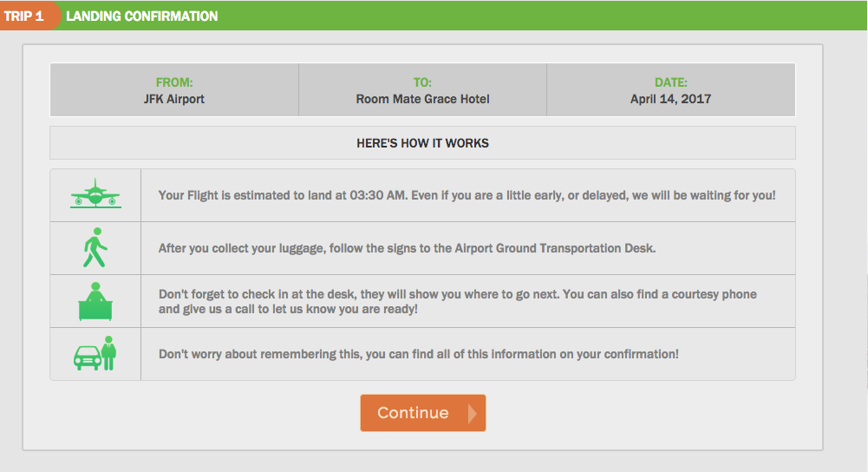Click the walking person icon
This screenshot has width=868, height=472.
[95, 247]
